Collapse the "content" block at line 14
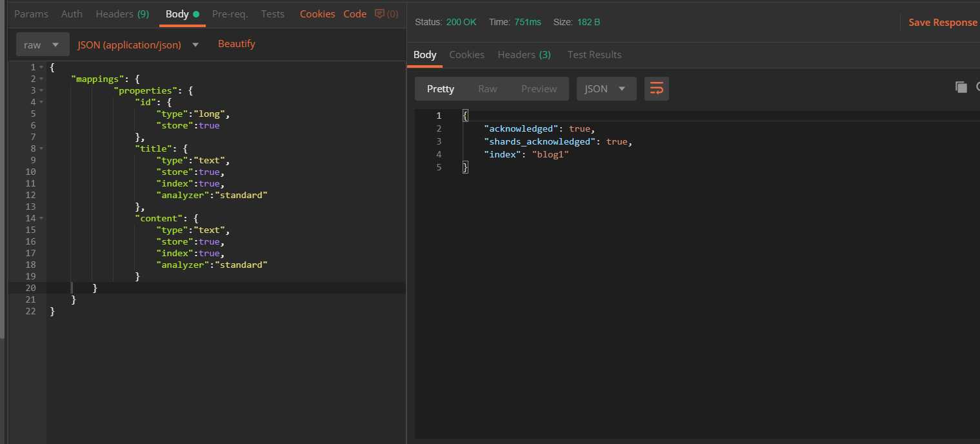 [x=41, y=218]
